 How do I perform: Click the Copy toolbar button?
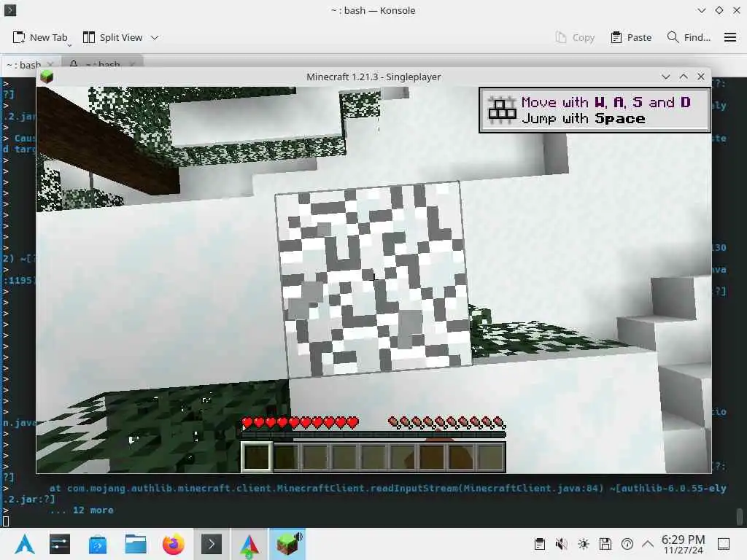coord(575,38)
